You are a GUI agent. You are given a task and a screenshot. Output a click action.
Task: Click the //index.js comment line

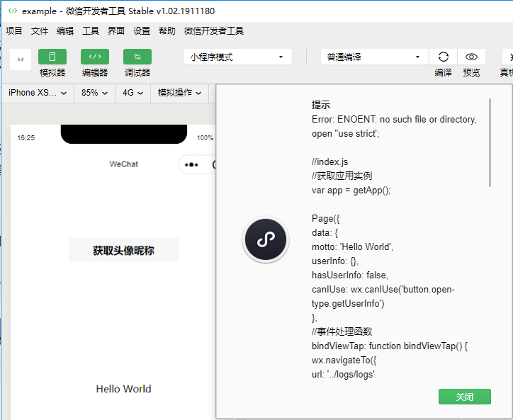coord(329,162)
